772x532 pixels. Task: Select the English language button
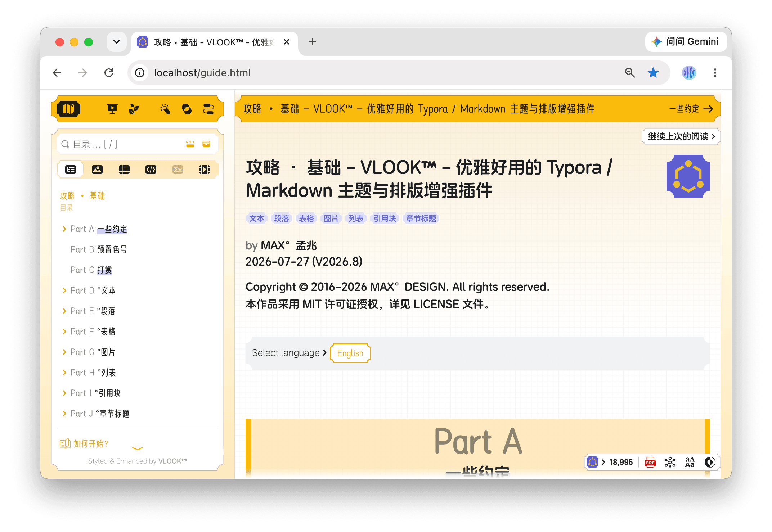point(350,353)
